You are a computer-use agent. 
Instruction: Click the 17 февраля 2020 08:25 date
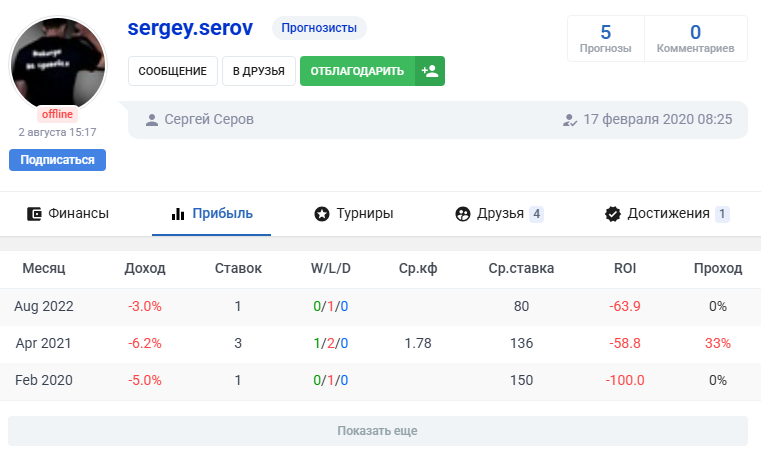tap(658, 119)
